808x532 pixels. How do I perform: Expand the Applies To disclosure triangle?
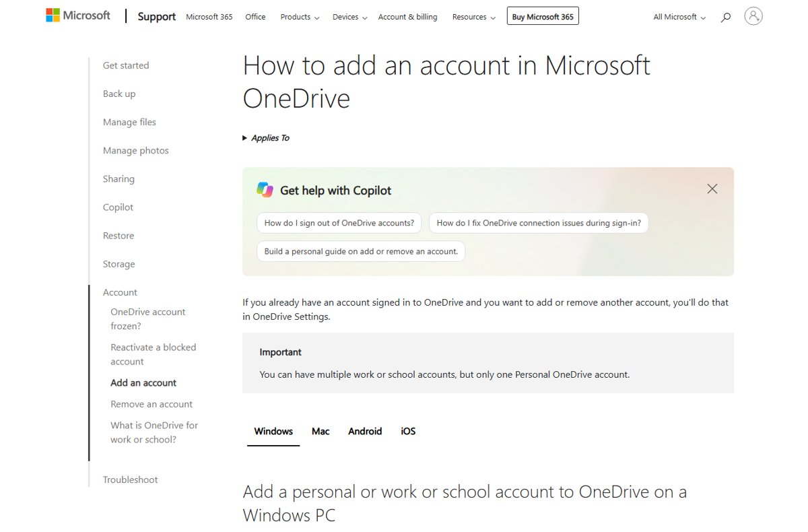click(245, 138)
